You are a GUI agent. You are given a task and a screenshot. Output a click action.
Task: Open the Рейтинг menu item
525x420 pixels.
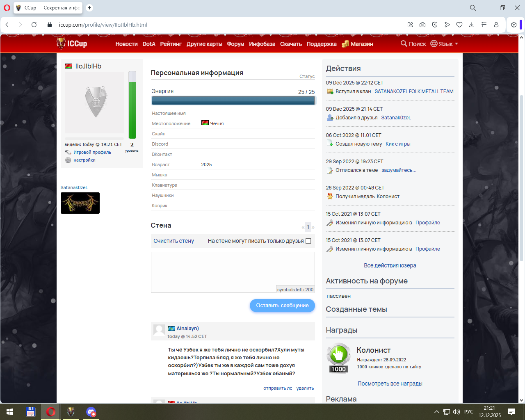click(171, 44)
